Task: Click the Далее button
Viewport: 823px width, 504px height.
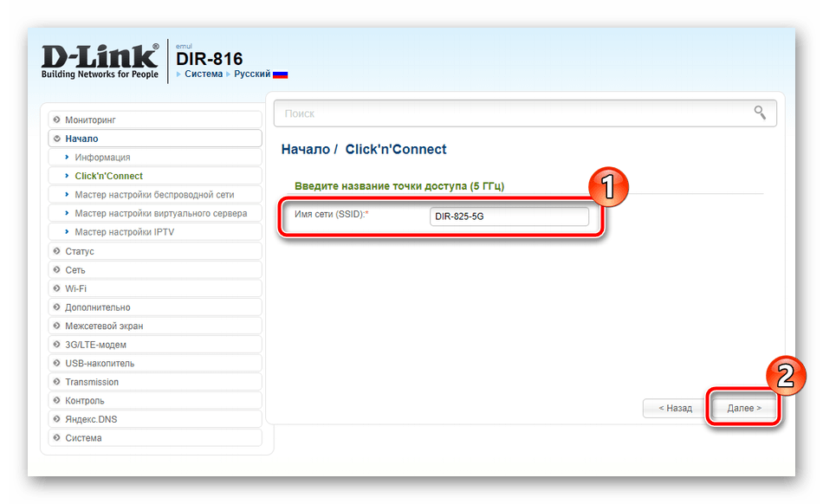Action: coord(744,408)
